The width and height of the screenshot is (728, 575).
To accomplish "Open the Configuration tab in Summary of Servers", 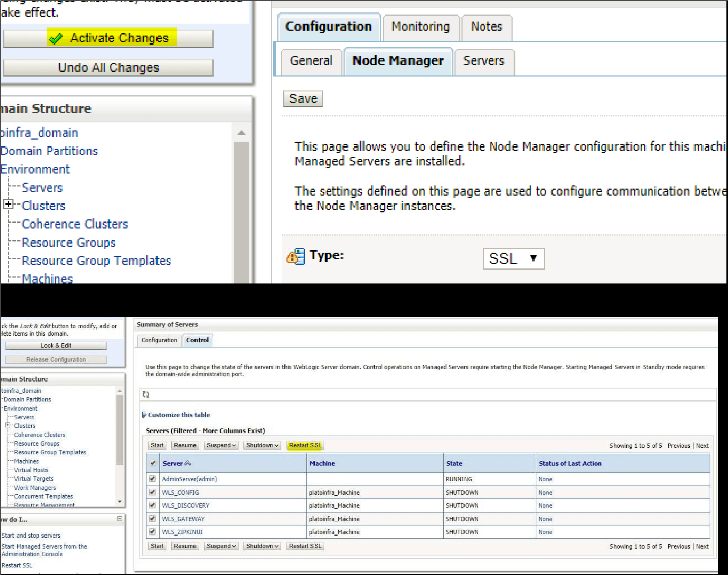I will (159, 340).
